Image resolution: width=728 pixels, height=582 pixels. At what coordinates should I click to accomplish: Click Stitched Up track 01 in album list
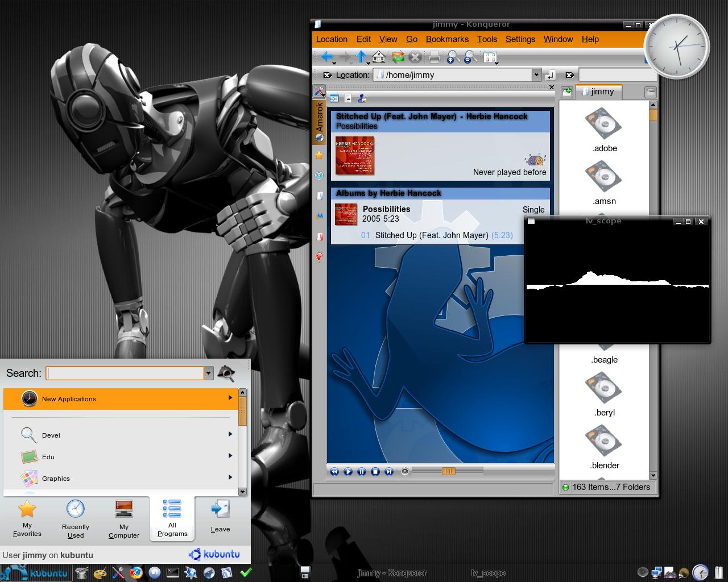point(437,235)
